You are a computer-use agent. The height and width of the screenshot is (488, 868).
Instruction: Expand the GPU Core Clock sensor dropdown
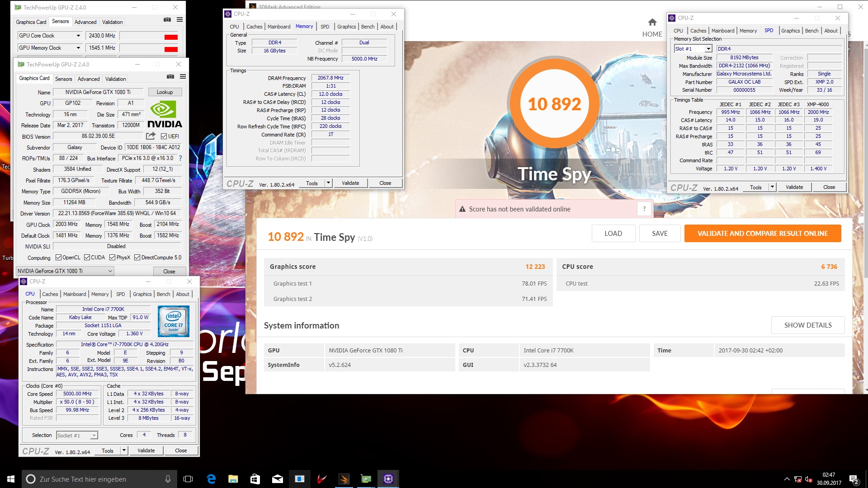[78, 36]
